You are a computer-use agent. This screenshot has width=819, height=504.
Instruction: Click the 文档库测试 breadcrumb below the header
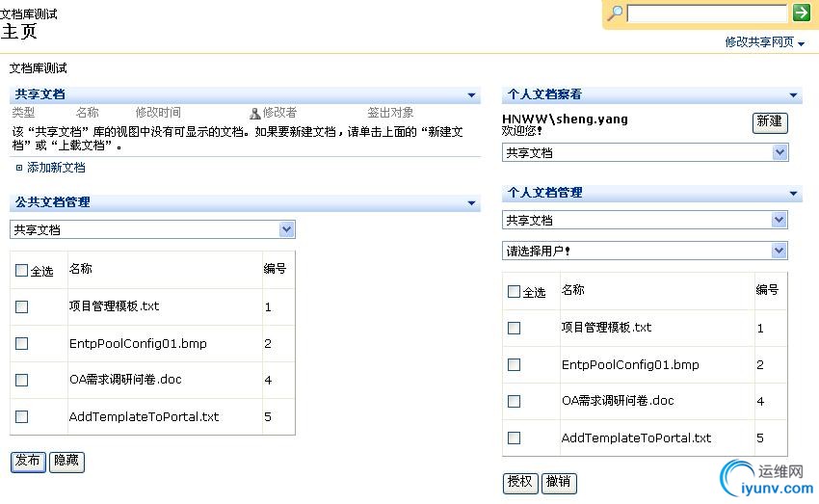point(39,67)
